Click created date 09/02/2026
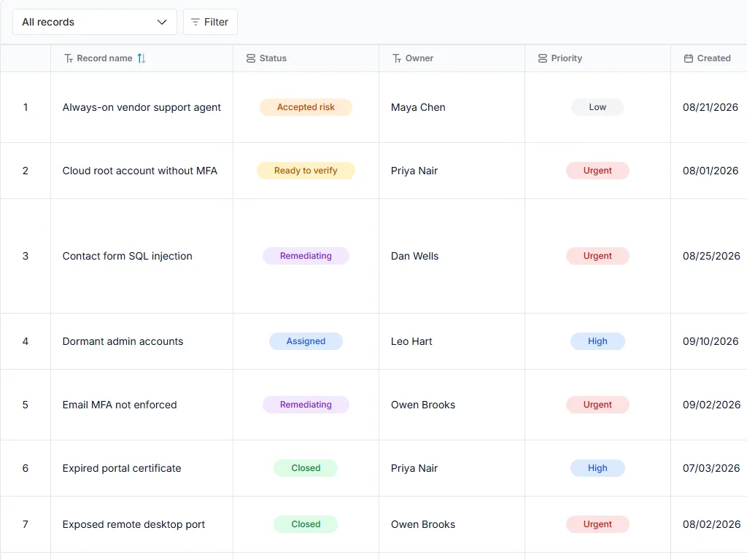This screenshot has height=560, width=747. pos(711,404)
